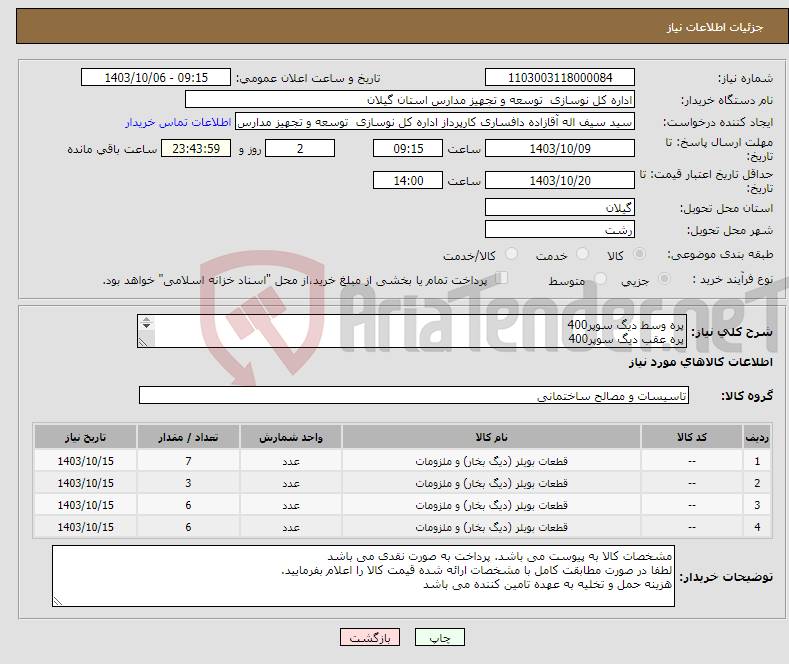This screenshot has height=664, width=789.
Task: Click the request creator name field
Action: tap(435, 122)
